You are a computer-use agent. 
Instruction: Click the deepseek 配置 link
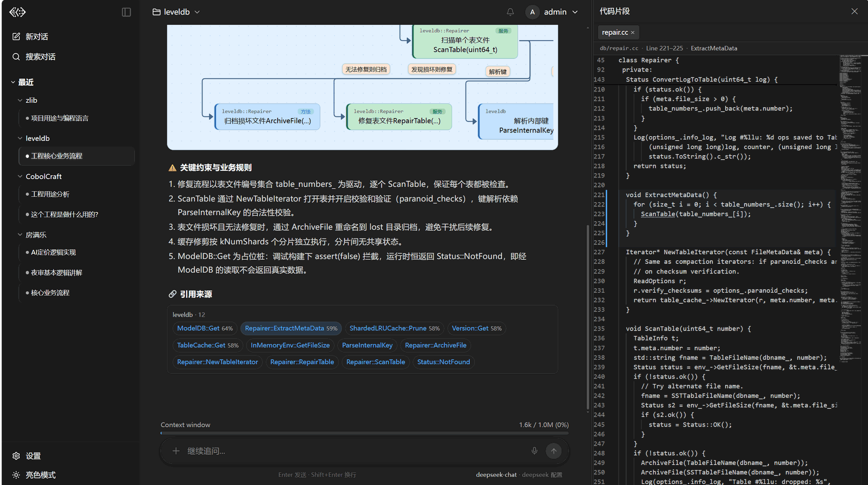click(542, 475)
